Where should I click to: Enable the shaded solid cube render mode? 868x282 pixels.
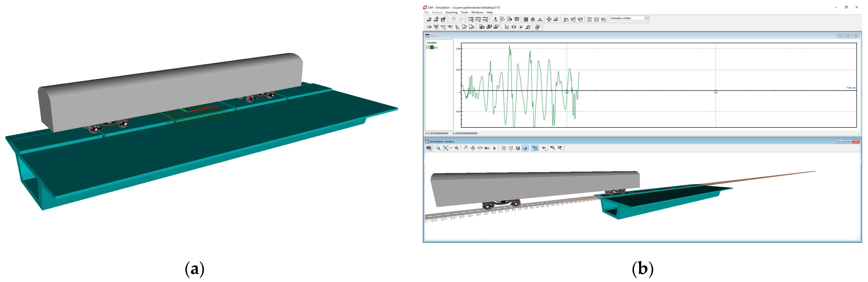[x=525, y=148]
